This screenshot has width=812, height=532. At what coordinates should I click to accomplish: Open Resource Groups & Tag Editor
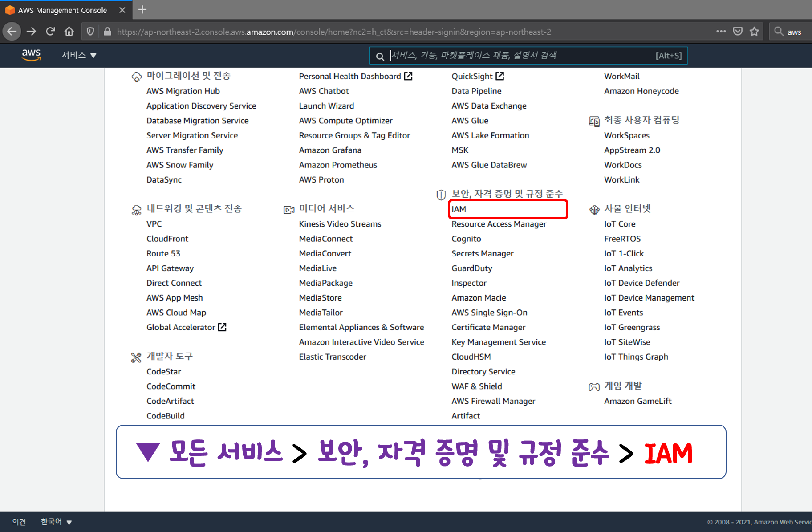[x=354, y=135]
